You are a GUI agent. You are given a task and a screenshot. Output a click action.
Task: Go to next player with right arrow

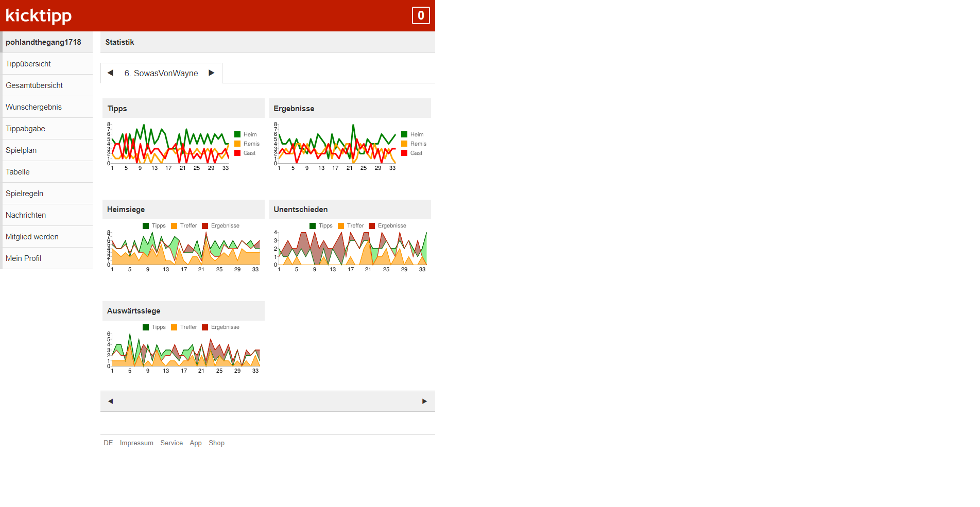(211, 73)
